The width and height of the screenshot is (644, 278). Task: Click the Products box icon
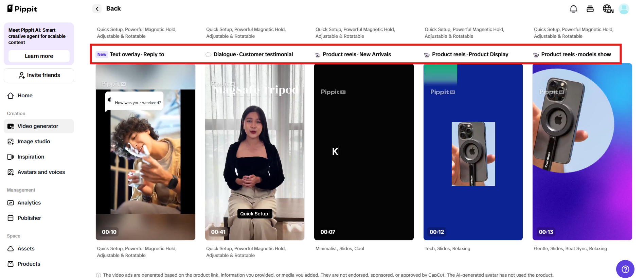[x=11, y=264]
